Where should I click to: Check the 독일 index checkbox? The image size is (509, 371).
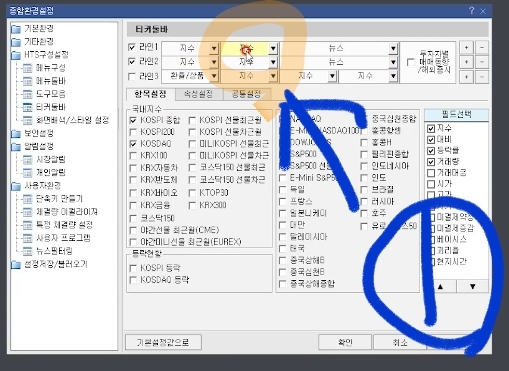(283, 190)
